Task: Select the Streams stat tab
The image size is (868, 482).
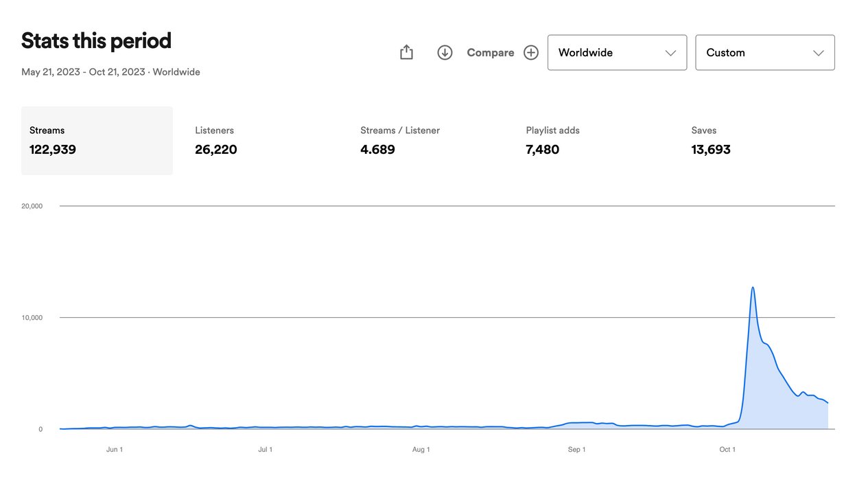Action: [97, 140]
